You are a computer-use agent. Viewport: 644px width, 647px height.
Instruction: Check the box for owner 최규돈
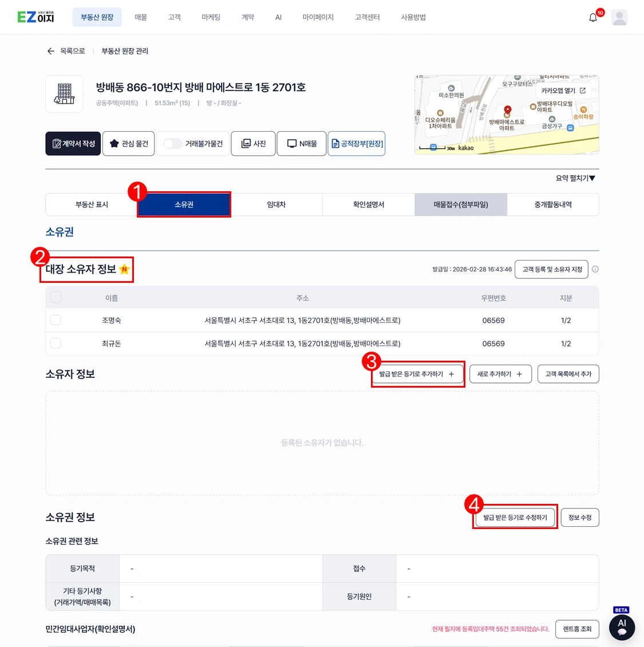pyautogui.click(x=56, y=344)
